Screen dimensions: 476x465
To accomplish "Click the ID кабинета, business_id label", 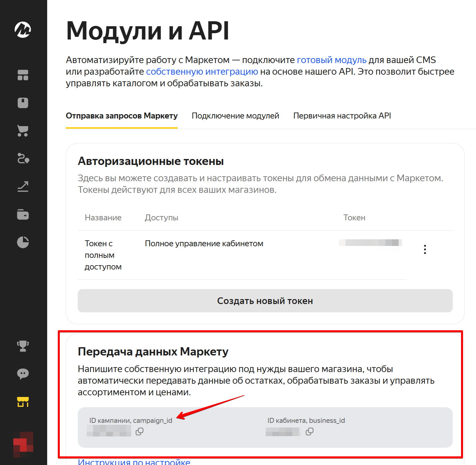I will coord(306,421).
